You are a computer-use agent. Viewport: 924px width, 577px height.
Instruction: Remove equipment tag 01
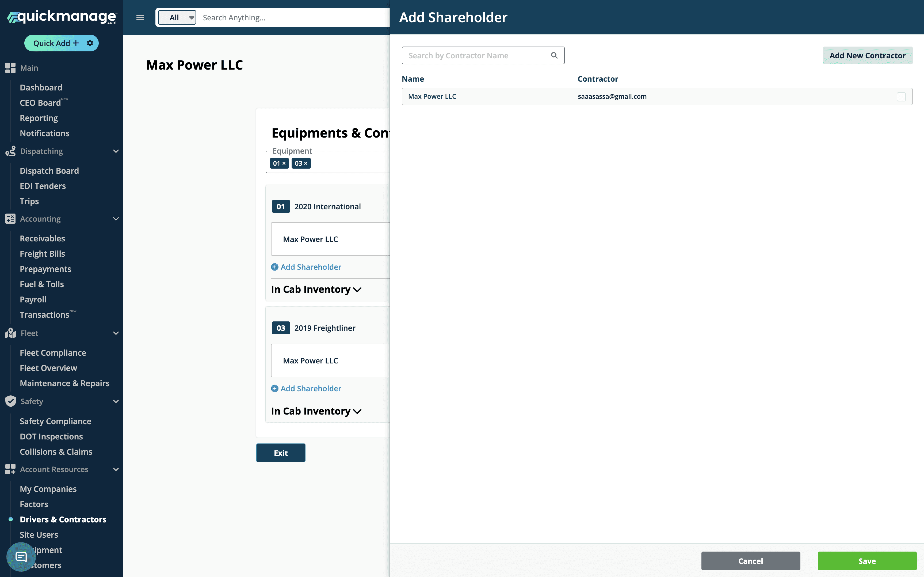pyautogui.click(x=284, y=163)
